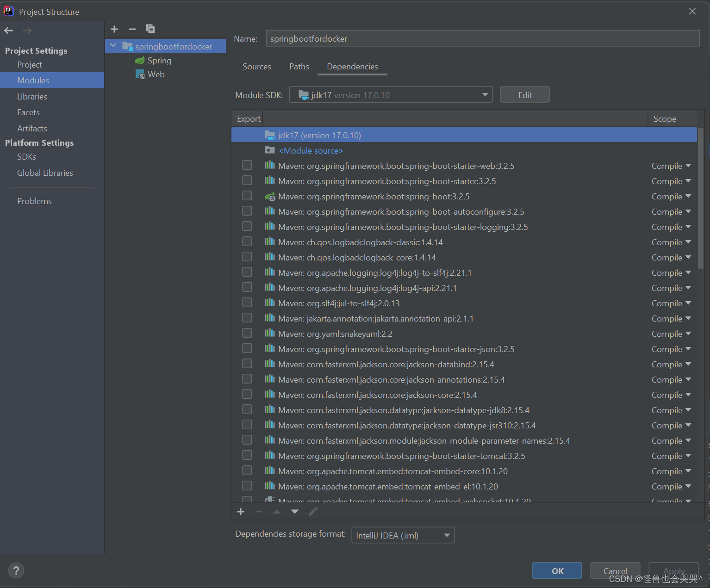The image size is (710, 588).
Task: Click IntelliJ IDEA logo in title bar
Action: tap(9, 11)
